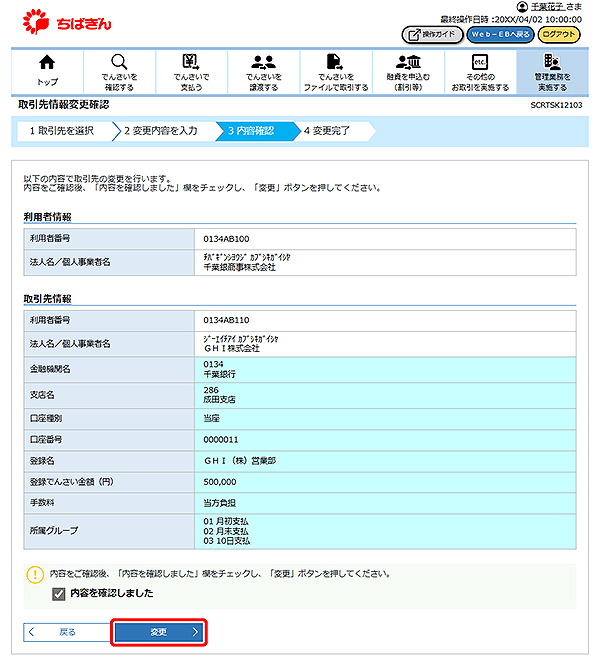Viewport: 600px width, 666px height.
Task: Open the 操作ガイド help button
Action: (x=432, y=34)
